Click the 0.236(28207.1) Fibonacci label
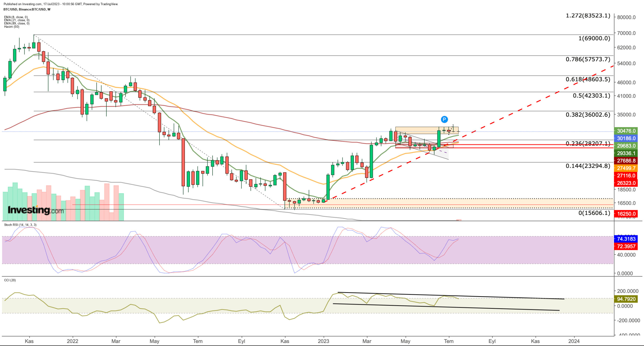Image resolution: width=644 pixels, height=346 pixels. [588, 143]
